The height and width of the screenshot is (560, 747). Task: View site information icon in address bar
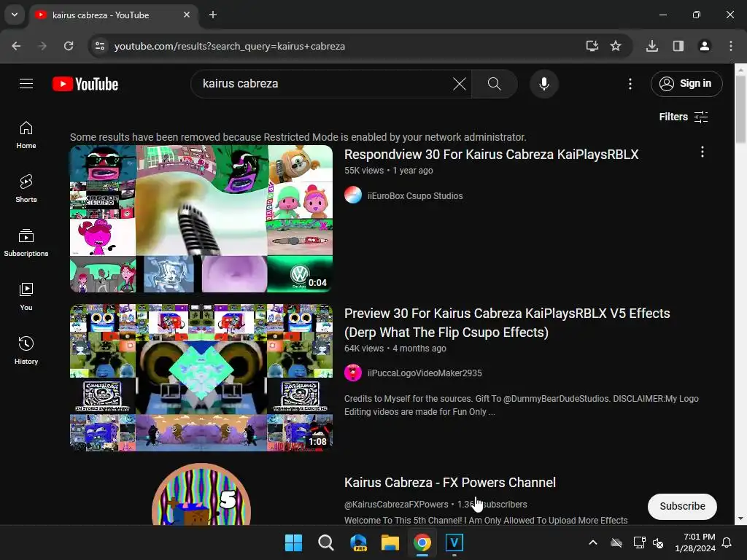coord(100,46)
